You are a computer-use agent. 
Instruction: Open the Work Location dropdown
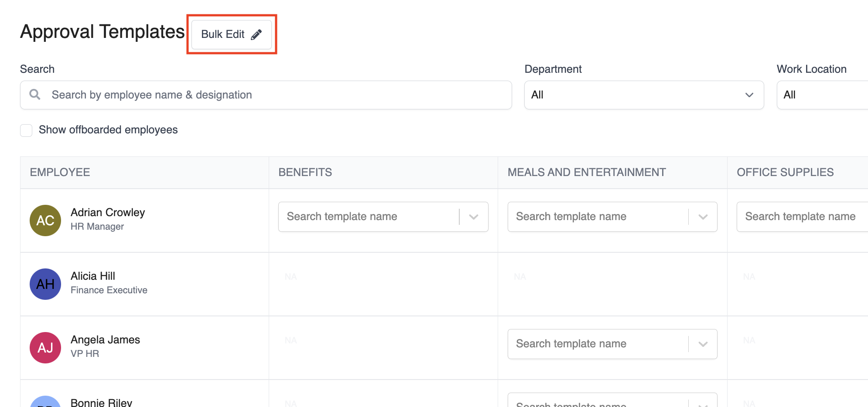[x=822, y=95]
